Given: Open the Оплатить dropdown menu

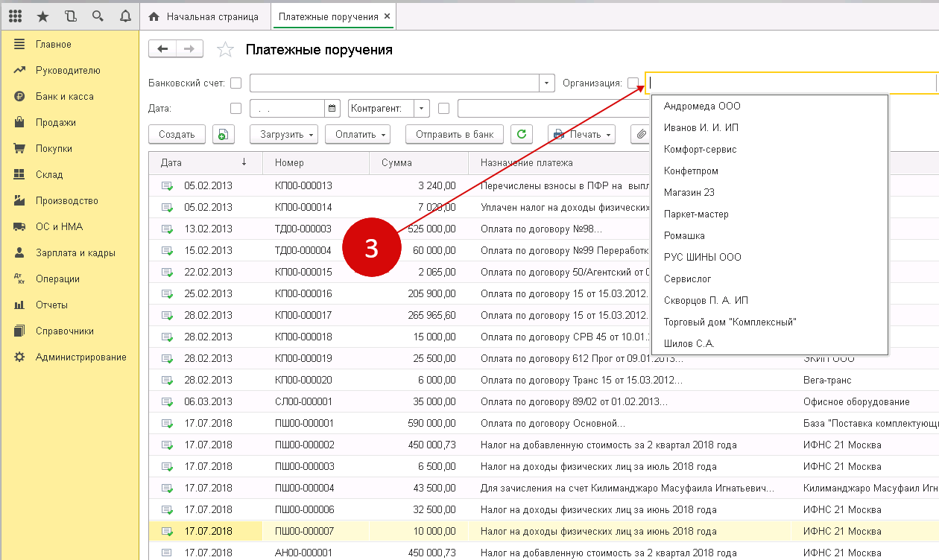Looking at the screenshot, I should coord(362,134).
